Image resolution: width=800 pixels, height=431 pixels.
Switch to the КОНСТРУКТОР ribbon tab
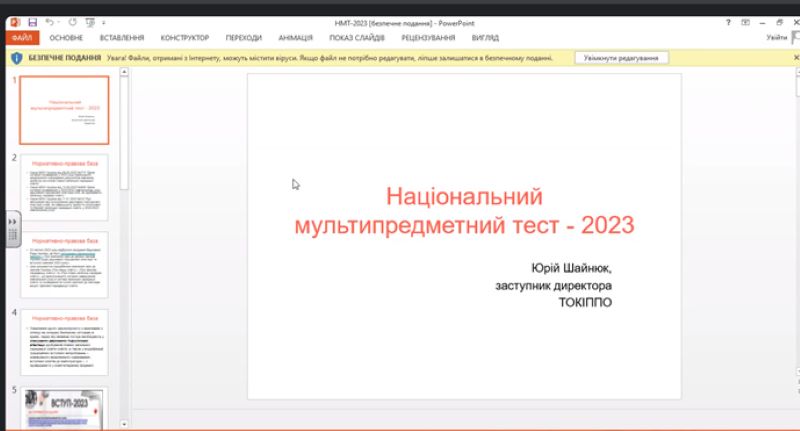(185, 38)
